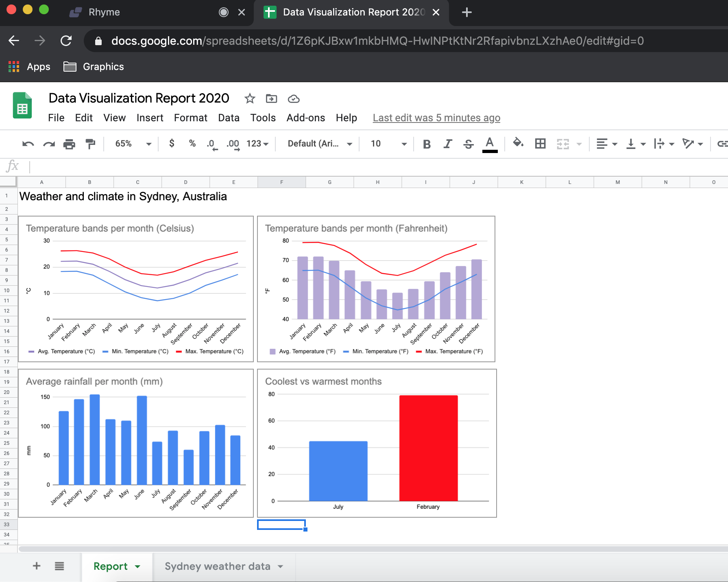This screenshot has height=582, width=728.
Task: Star the Data Visualization Report document
Action: pyautogui.click(x=250, y=98)
